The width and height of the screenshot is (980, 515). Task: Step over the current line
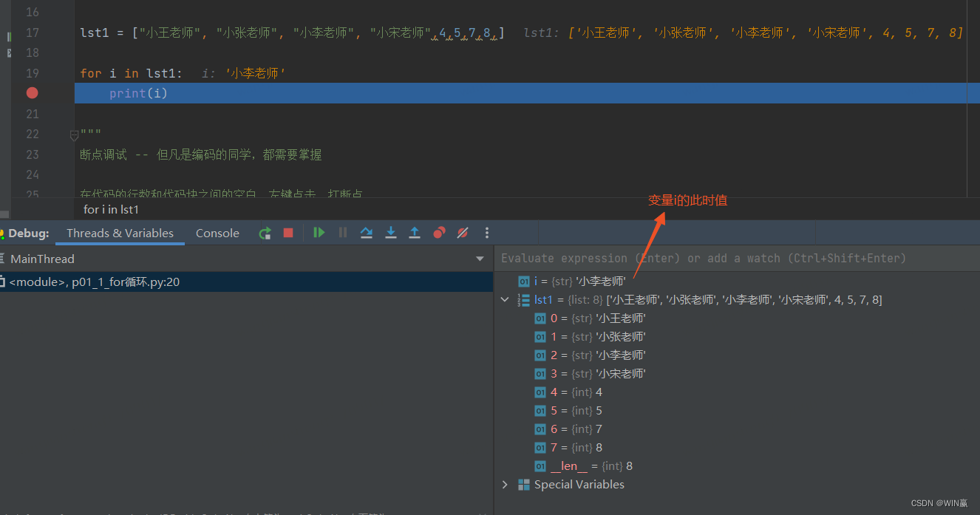(x=367, y=233)
